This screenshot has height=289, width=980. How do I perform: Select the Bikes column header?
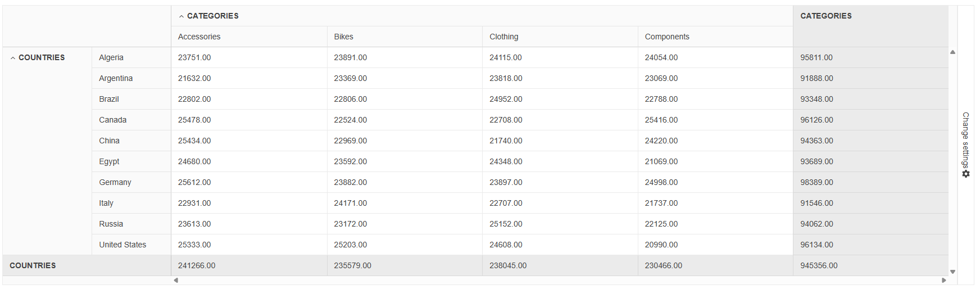click(x=343, y=37)
